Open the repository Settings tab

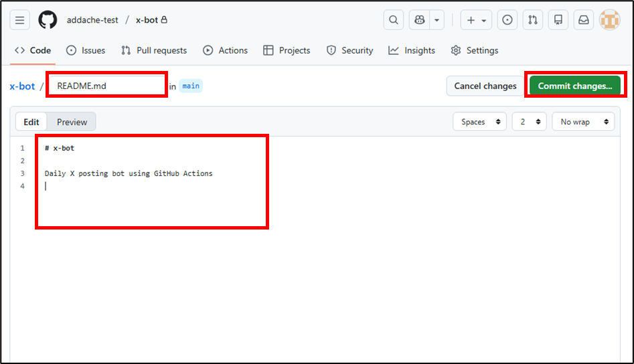[x=475, y=50]
